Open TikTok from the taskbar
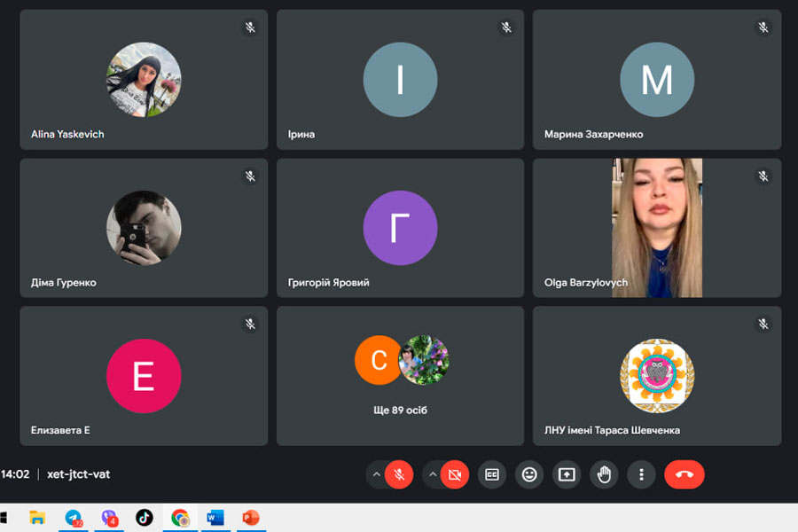 145,518
